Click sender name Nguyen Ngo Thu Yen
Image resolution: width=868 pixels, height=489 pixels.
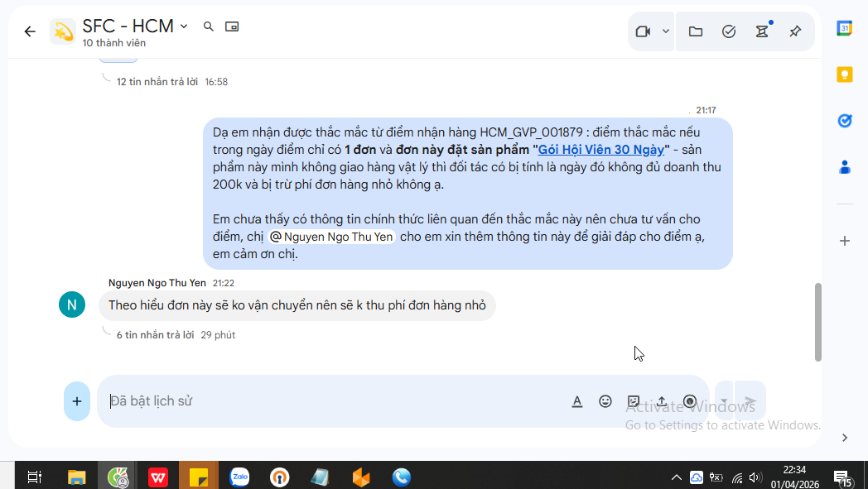pos(157,283)
